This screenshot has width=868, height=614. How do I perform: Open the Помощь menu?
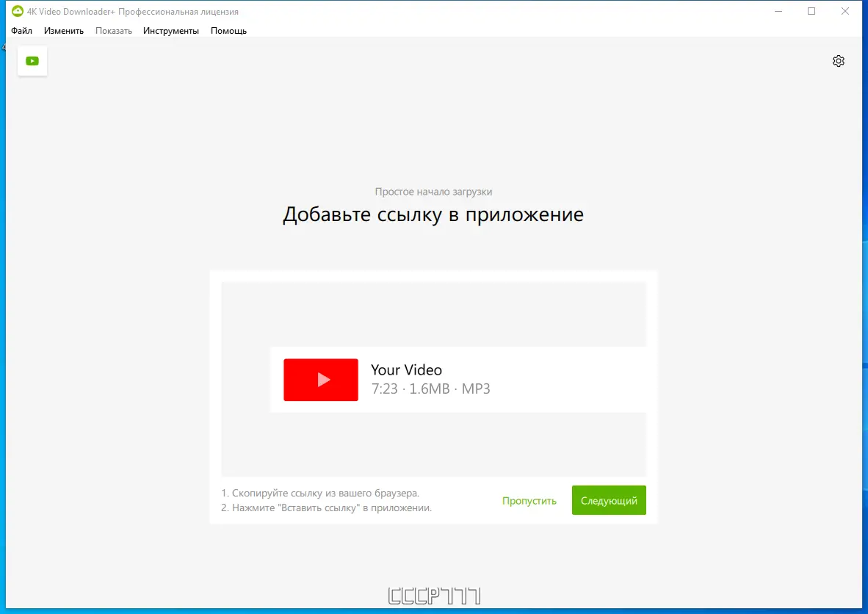tap(228, 31)
